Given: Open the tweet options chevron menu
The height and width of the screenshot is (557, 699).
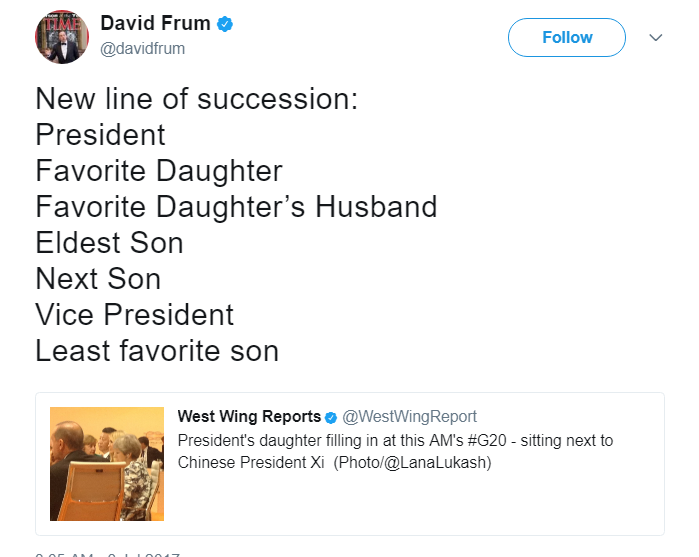Looking at the screenshot, I should pyautogui.click(x=656, y=38).
